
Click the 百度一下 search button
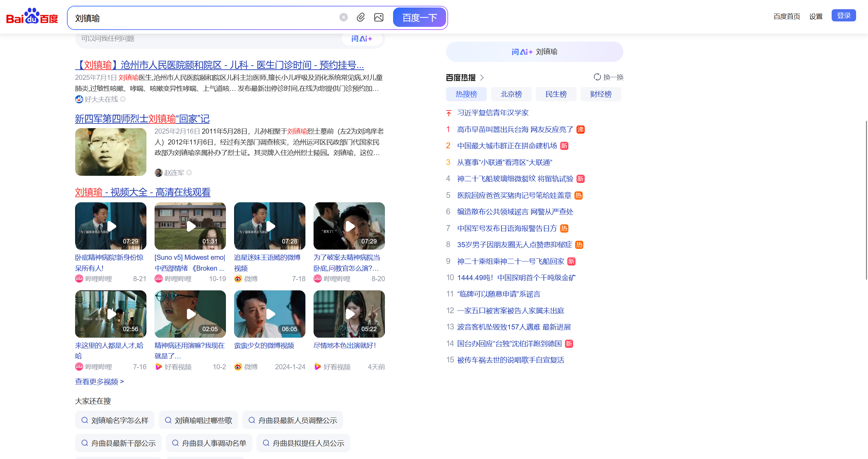(419, 17)
